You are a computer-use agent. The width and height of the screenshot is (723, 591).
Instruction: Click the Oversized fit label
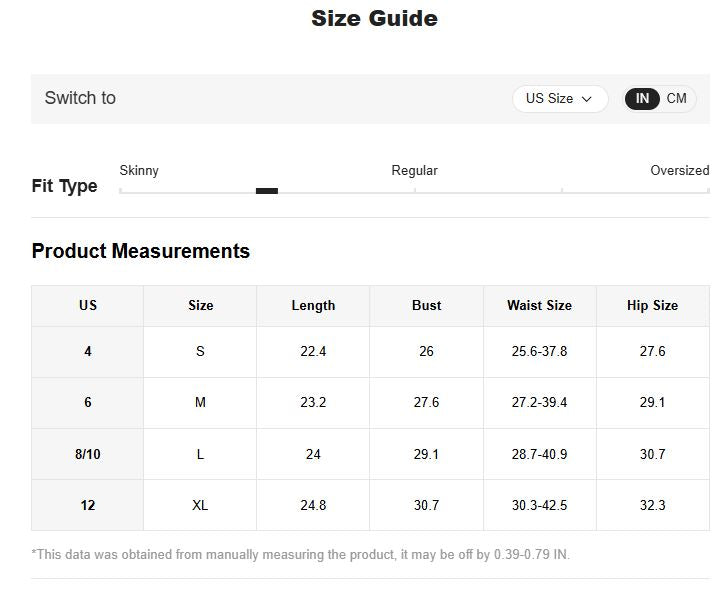tap(680, 171)
